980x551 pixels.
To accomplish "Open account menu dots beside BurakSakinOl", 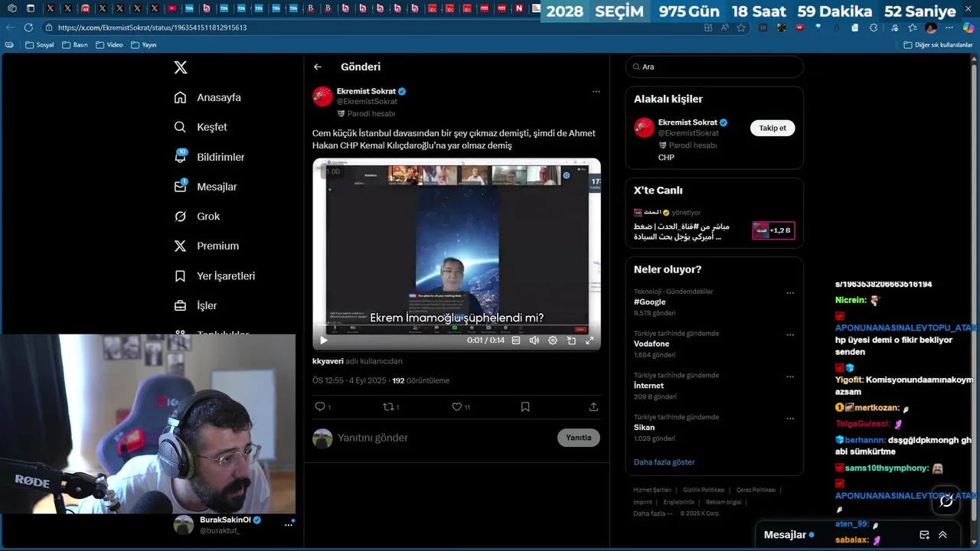I will [289, 525].
